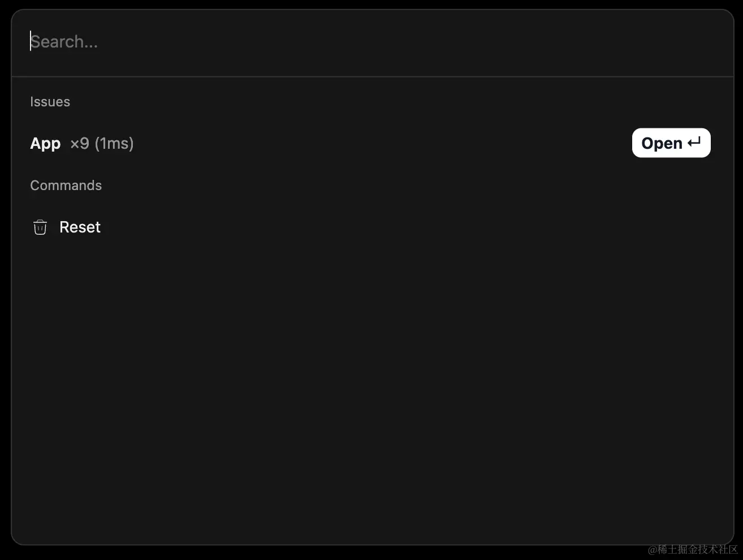This screenshot has width=743, height=560.
Task: Click the Commands section heading
Action: click(x=66, y=186)
